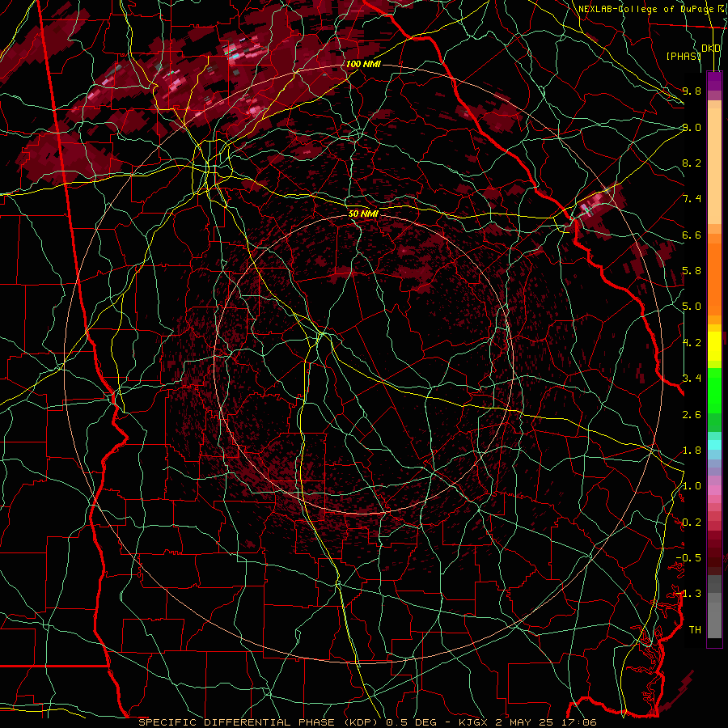The image size is (728, 728).
Task: Click the cyan segment of the color bar
Action: click(714, 444)
